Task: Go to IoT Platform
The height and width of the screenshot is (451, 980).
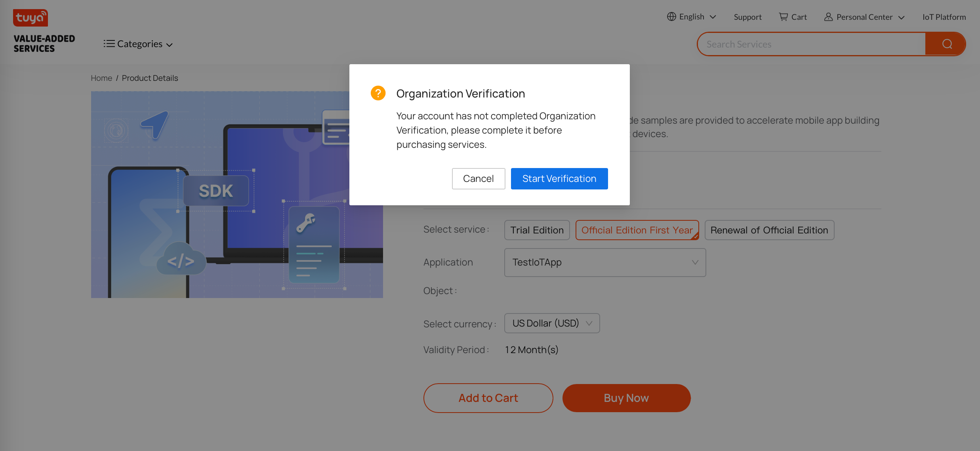Action: pos(944,17)
